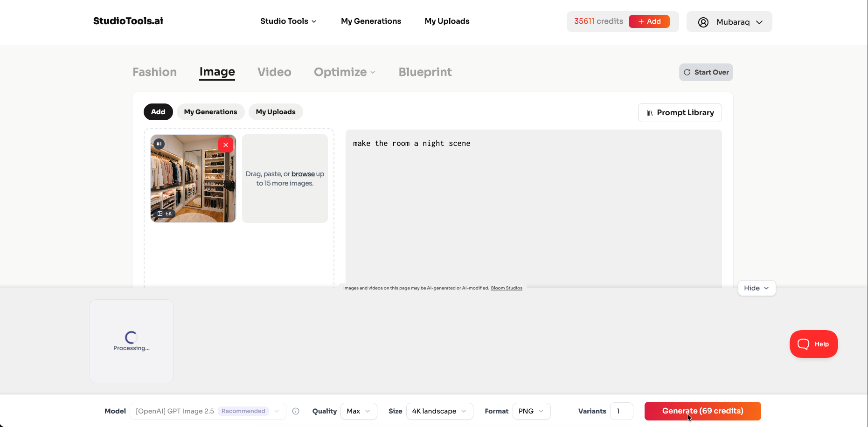868x427 pixels.
Task: Click the Generate (69 credits) button
Action: [x=702, y=411]
